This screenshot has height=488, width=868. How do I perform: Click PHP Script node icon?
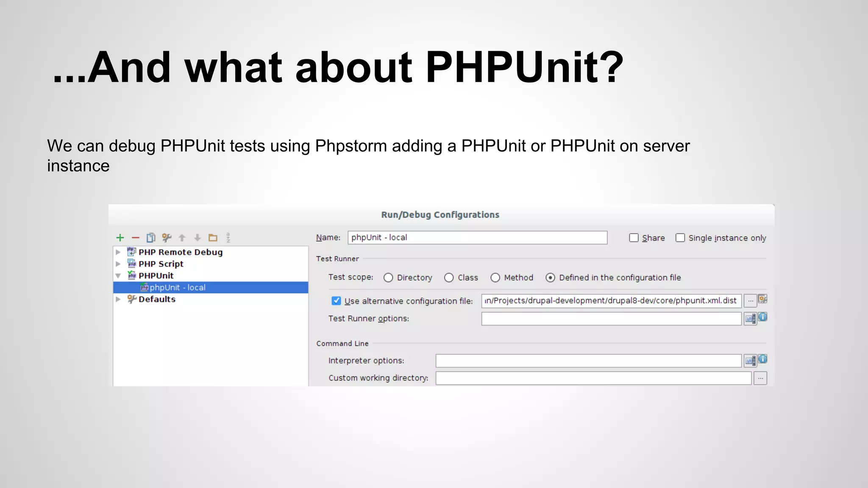(132, 263)
